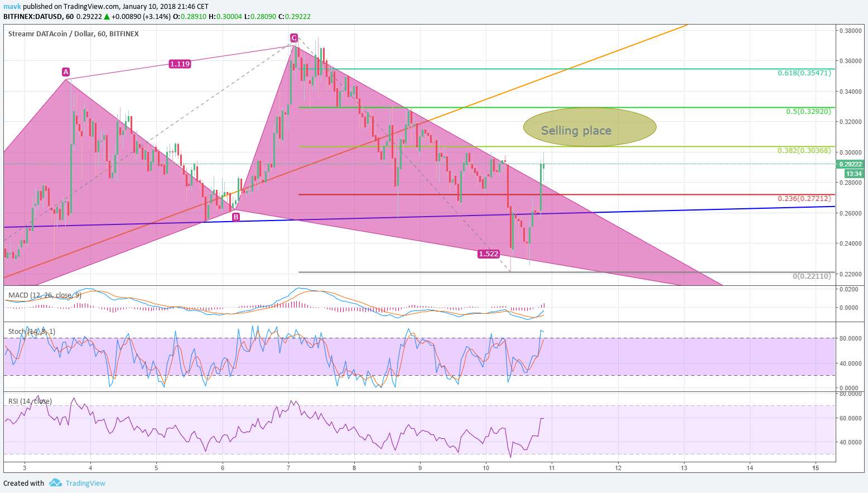
Task: Click the 0.38000 price axis label
Action: [850, 31]
